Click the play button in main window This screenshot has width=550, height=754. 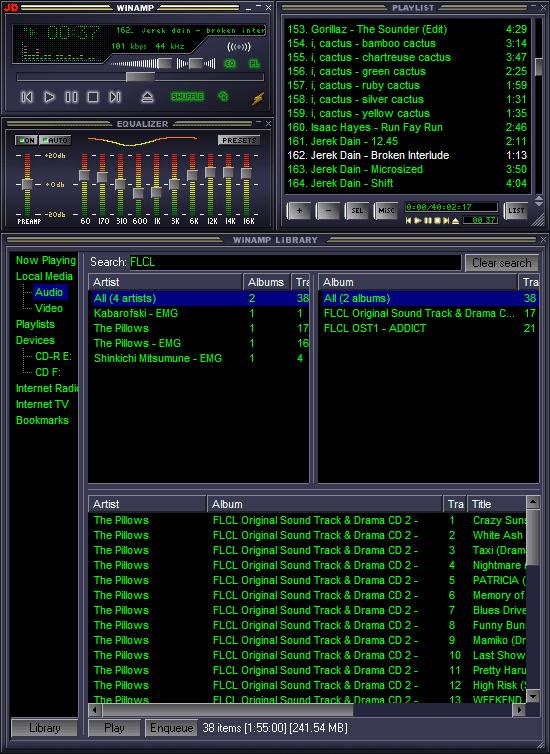(49, 97)
